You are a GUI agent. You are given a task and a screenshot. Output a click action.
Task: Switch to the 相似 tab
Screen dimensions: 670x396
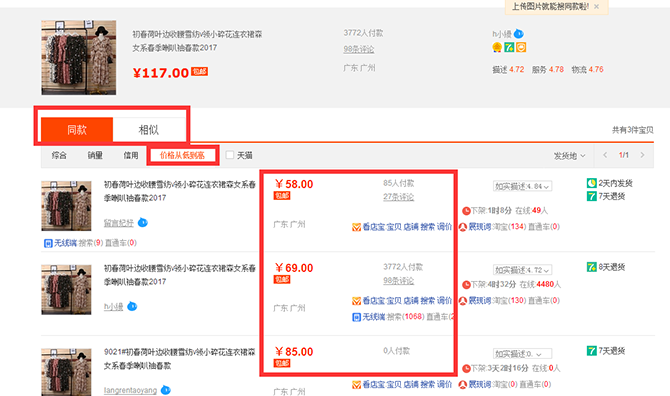tap(149, 130)
